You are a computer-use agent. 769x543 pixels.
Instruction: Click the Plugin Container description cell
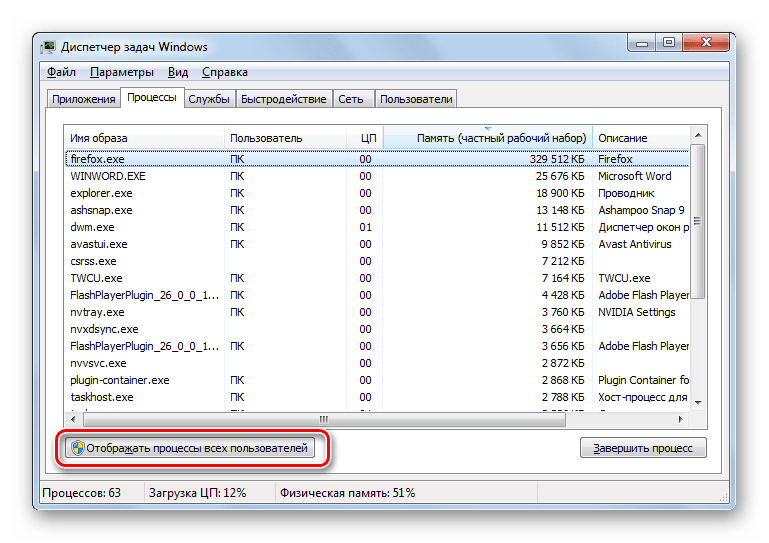[643, 380]
